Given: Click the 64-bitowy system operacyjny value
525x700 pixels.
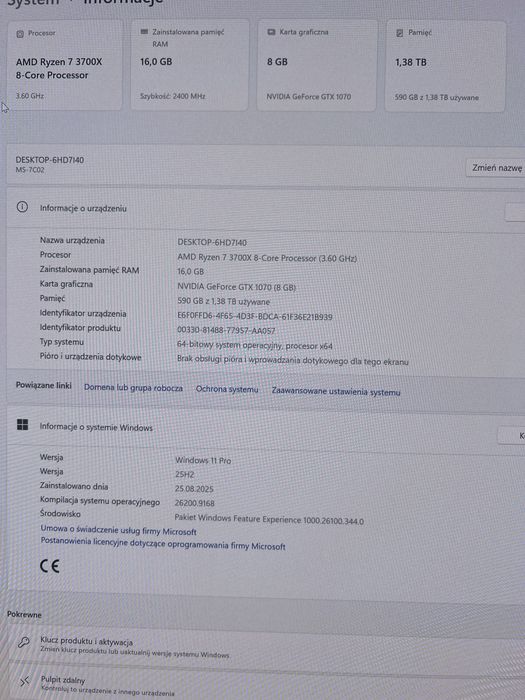Looking at the screenshot, I should tap(255, 346).
